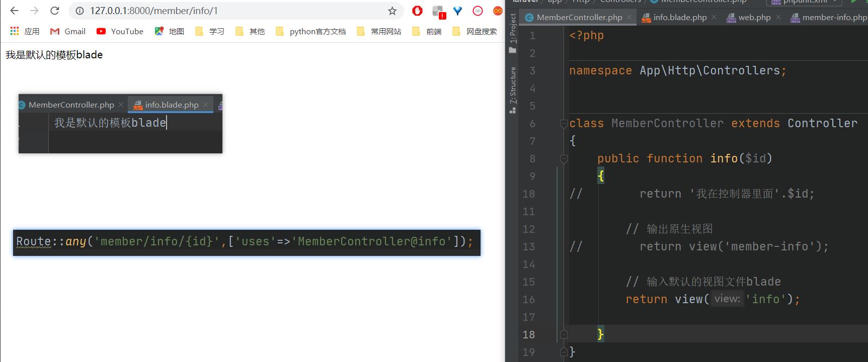Click fold end marker on line 18
Viewport: 868px width, 362px height.
pos(564,334)
